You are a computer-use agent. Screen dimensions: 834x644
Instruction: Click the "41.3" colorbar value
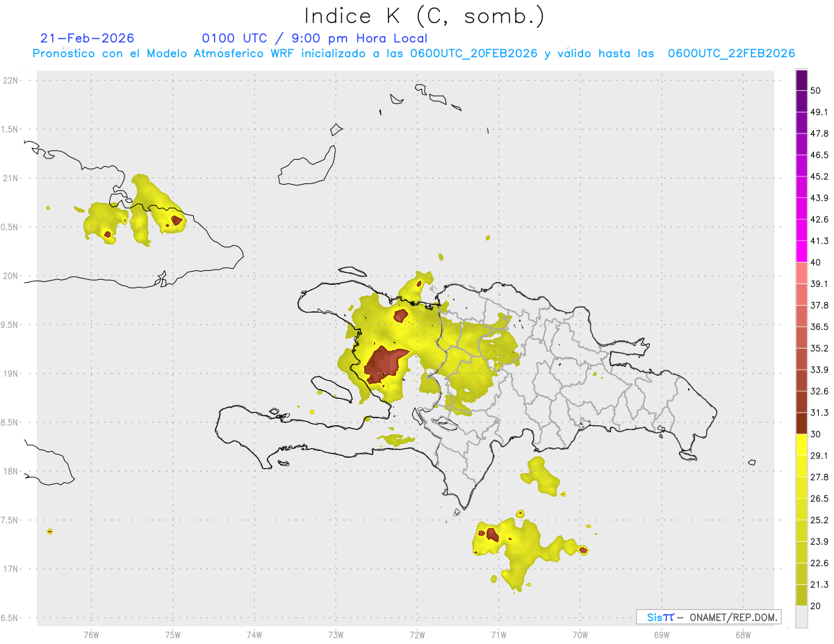click(819, 241)
